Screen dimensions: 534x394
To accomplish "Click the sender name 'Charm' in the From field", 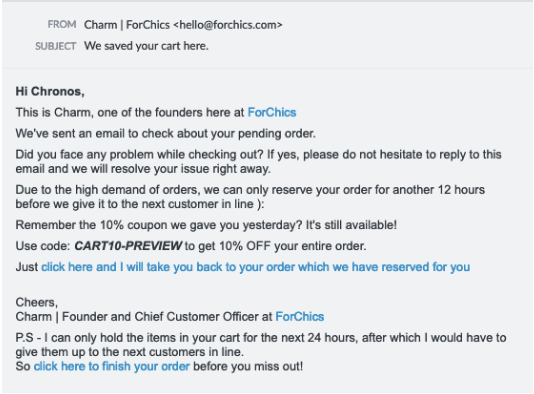I will tap(100, 25).
